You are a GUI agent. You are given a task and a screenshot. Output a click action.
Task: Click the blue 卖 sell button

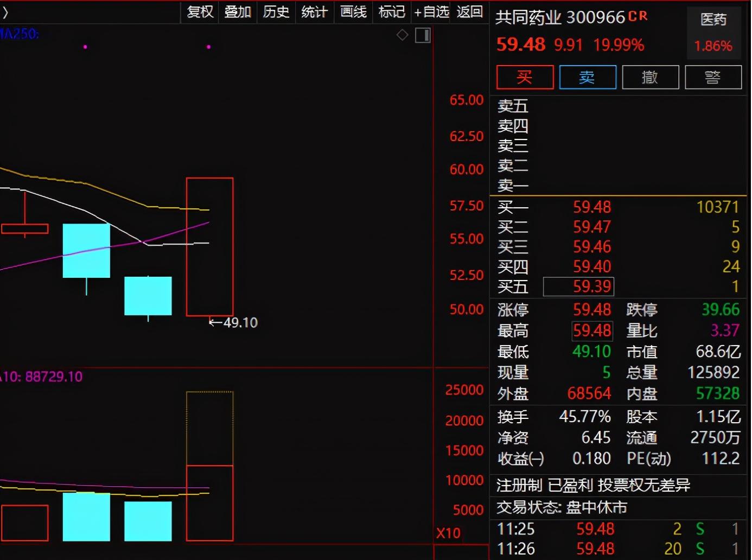tap(588, 77)
